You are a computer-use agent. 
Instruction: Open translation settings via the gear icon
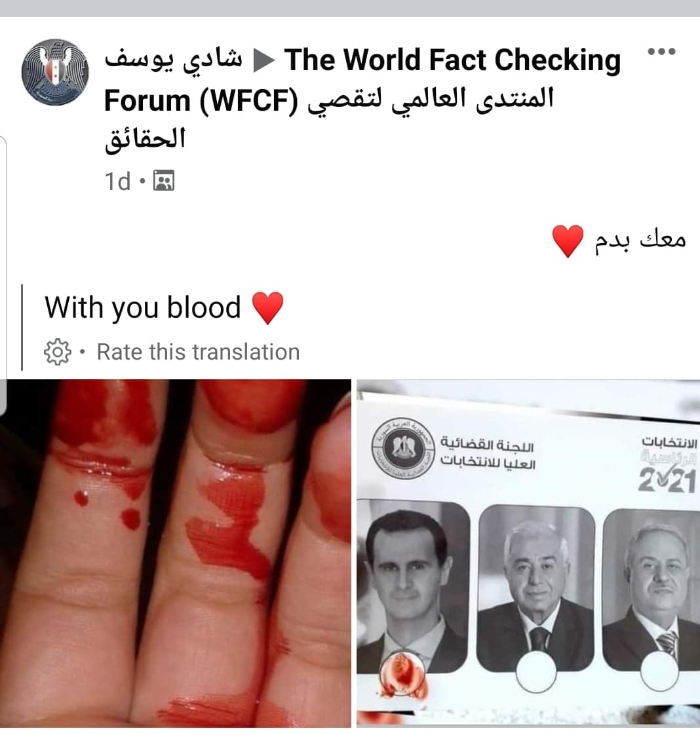tap(57, 352)
